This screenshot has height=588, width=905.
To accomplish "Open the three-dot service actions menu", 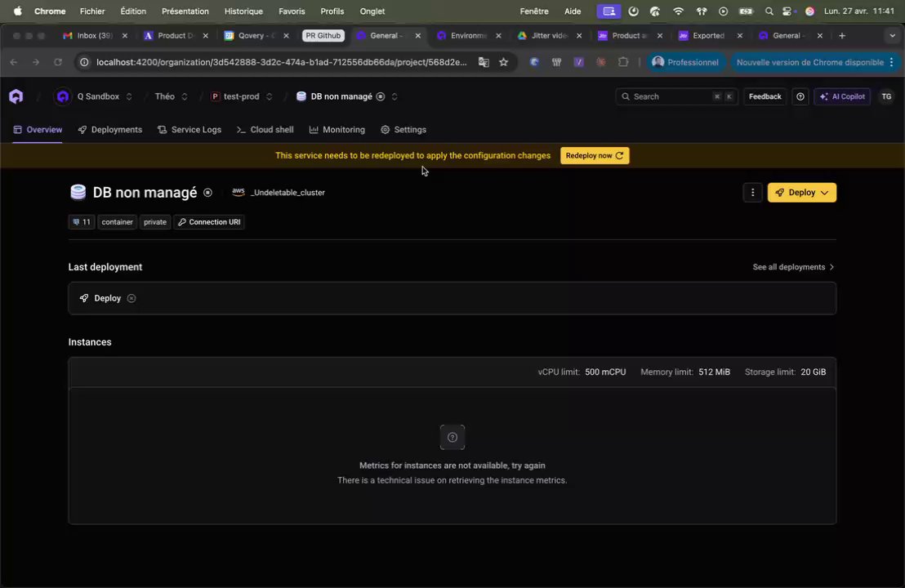I will click(752, 193).
